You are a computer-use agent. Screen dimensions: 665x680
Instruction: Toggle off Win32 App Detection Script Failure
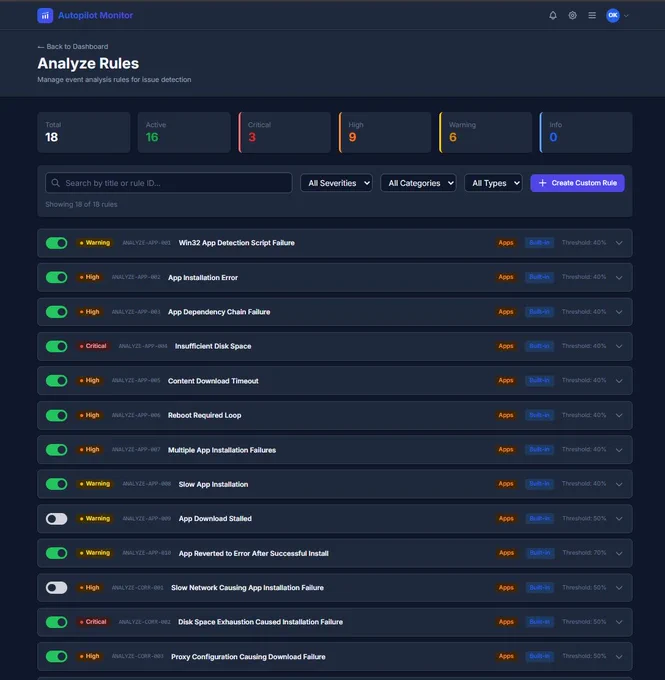point(56,243)
